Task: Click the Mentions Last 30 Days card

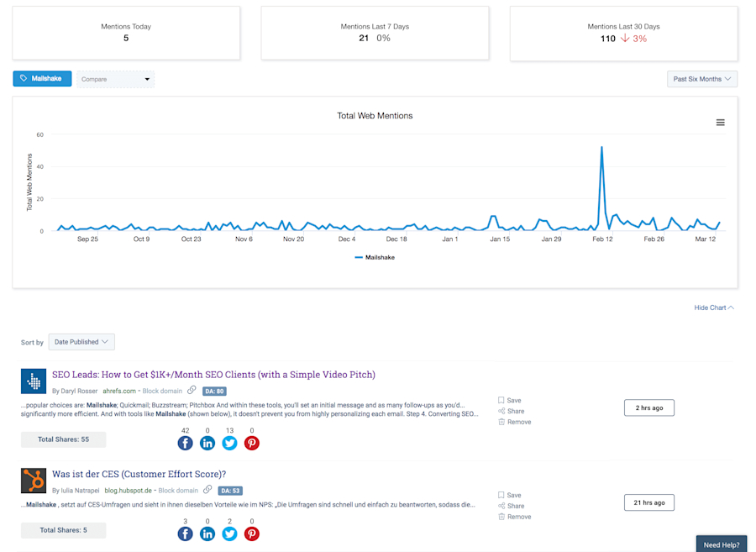Action: (x=623, y=34)
